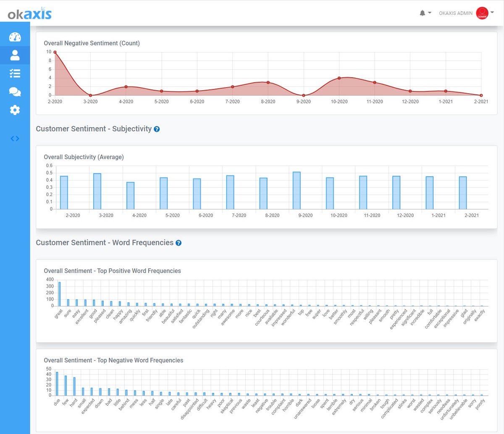The height and width of the screenshot is (434, 504).
Task: Click the Subjectivity help question-mark icon
Action: (157, 129)
